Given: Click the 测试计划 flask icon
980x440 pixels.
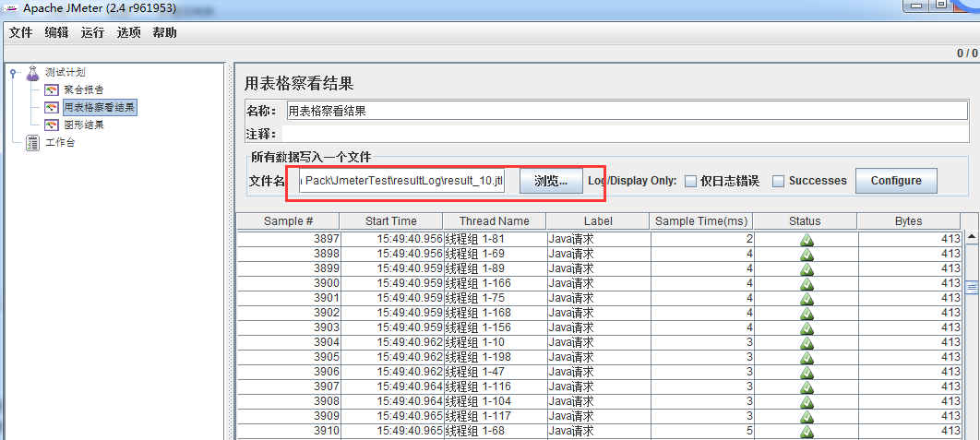Looking at the screenshot, I should pyautogui.click(x=32, y=73).
